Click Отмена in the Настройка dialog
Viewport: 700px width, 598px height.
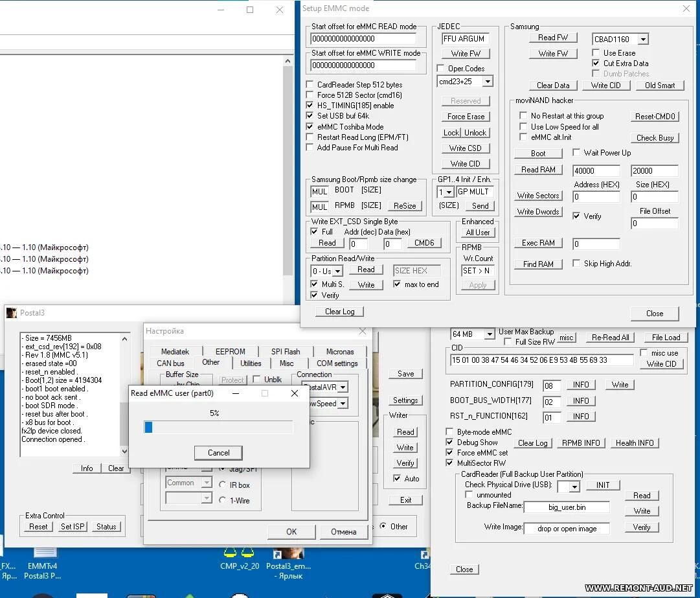(343, 531)
